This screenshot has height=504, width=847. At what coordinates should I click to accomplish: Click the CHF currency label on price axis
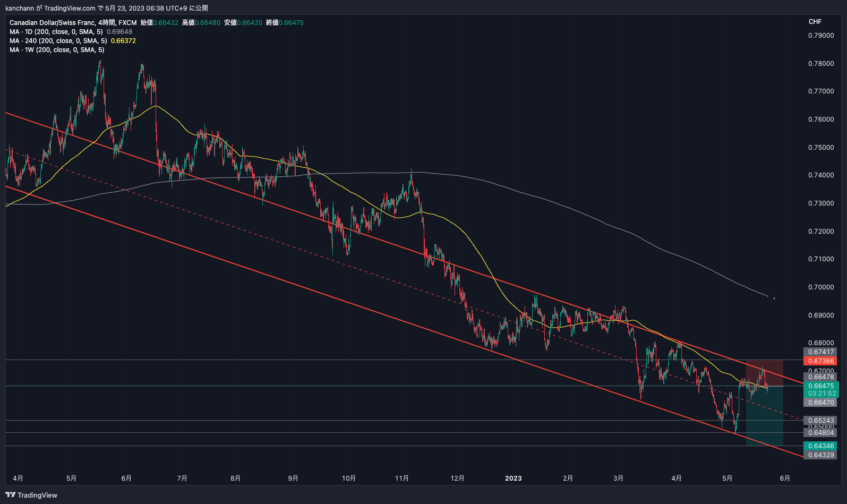point(815,22)
